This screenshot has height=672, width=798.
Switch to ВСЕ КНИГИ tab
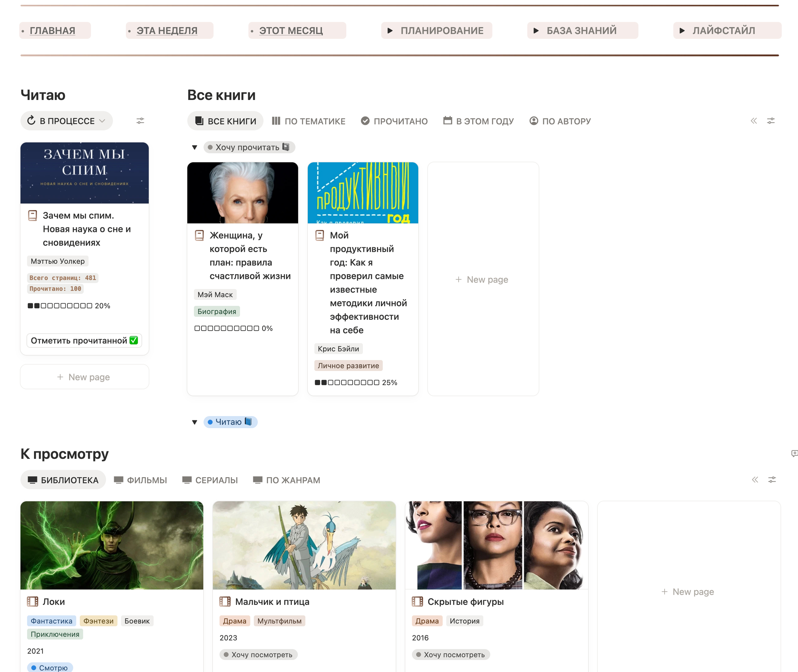(225, 121)
